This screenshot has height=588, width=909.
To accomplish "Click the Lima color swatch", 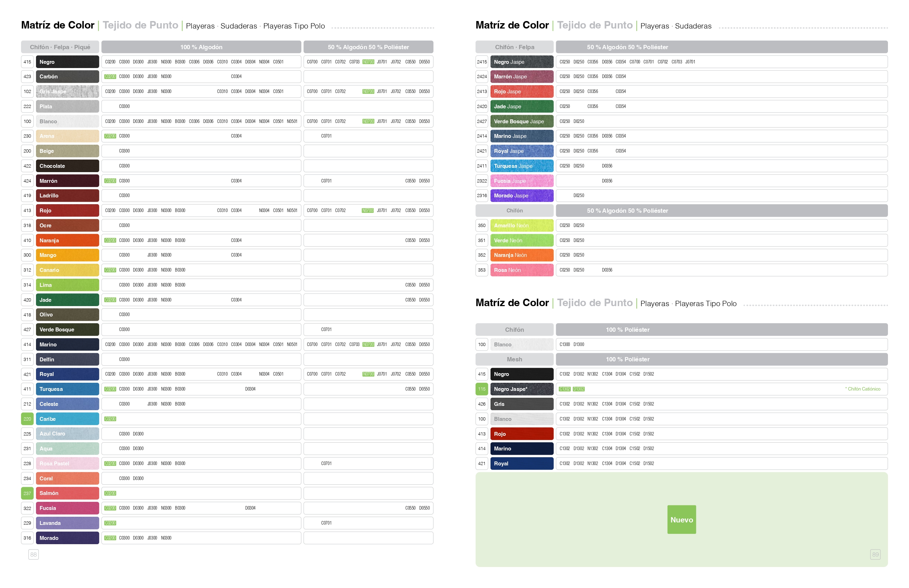I will (x=67, y=285).
